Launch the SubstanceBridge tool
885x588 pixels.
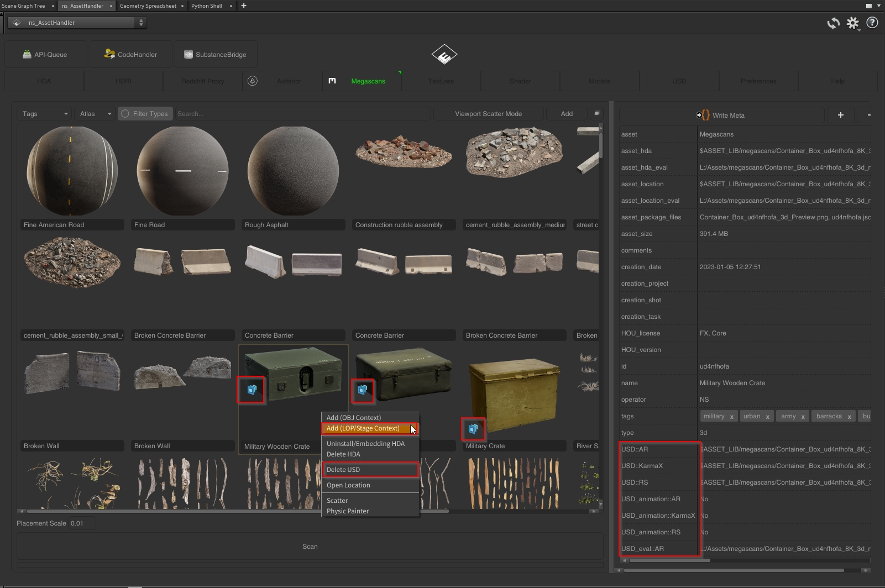coord(215,55)
